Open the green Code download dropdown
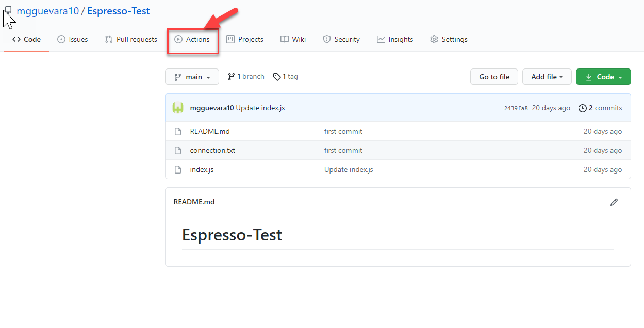The height and width of the screenshot is (328, 644). pyautogui.click(x=603, y=77)
